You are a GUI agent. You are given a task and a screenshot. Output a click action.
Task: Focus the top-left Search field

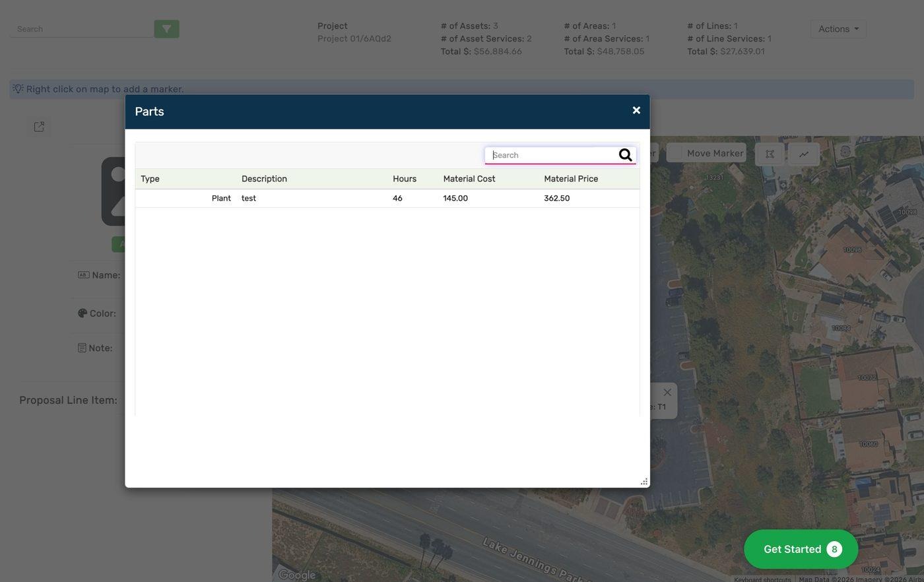pos(82,29)
